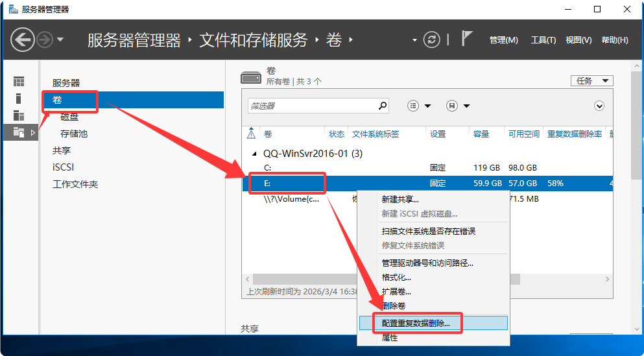This screenshot has height=356, width=644.
Task: Sort by the 卷 column header
Action: point(268,134)
